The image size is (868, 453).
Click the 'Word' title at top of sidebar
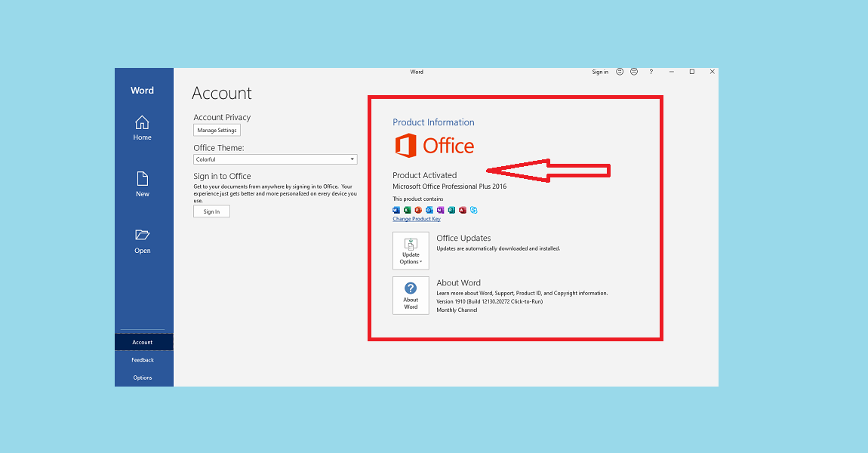pyautogui.click(x=142, y=91)
